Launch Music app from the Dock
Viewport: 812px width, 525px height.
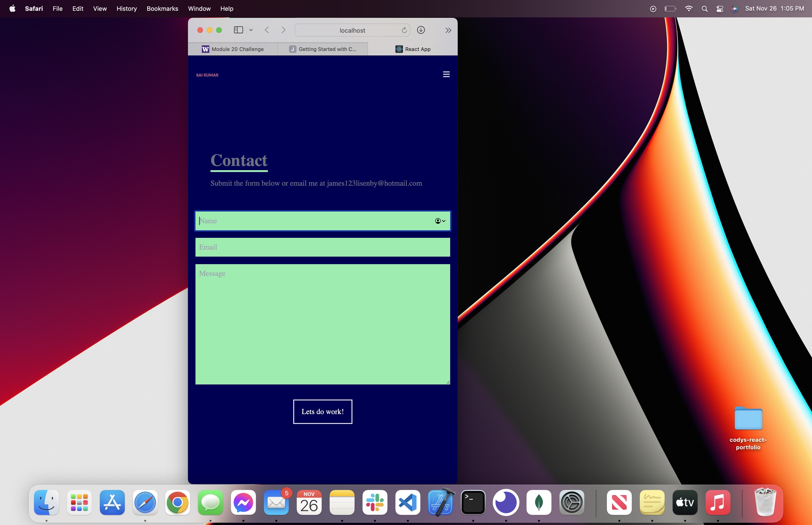coord(718,502)
